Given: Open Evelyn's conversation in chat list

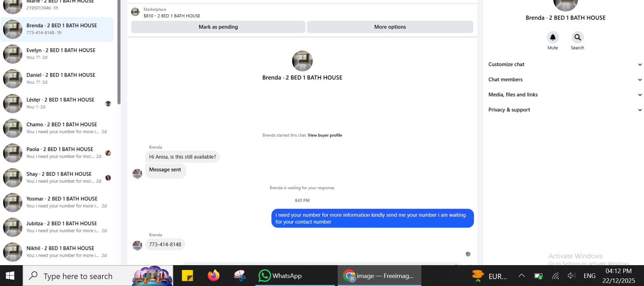Looking at the screenshot, I should 57,54.
